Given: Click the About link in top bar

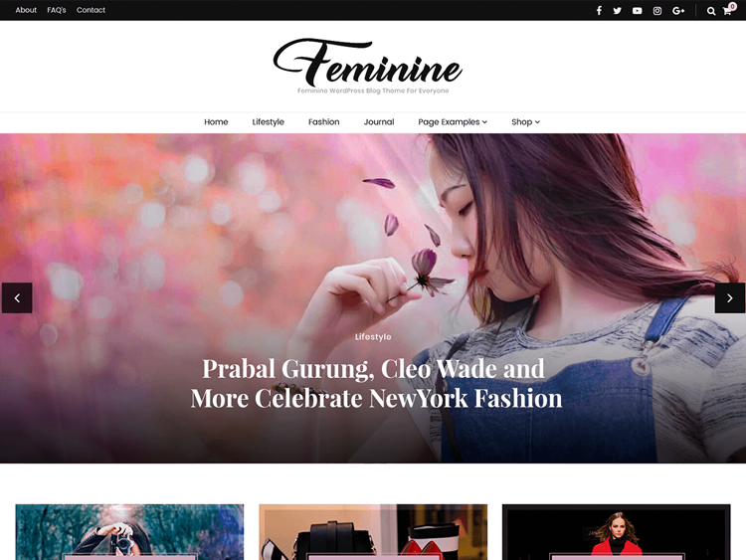Looking at the screenshot, I should [x=26, y=10].
